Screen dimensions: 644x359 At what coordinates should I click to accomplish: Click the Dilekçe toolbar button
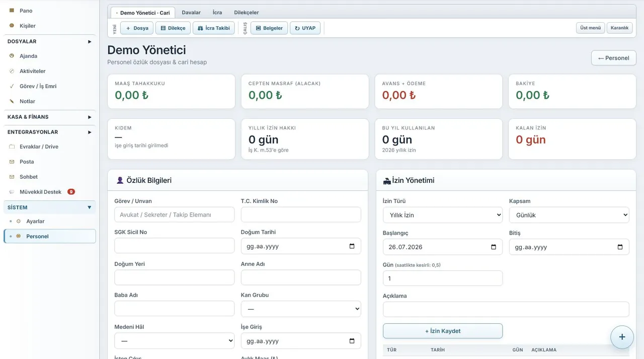pyautogui.click(x=173, y=28)
